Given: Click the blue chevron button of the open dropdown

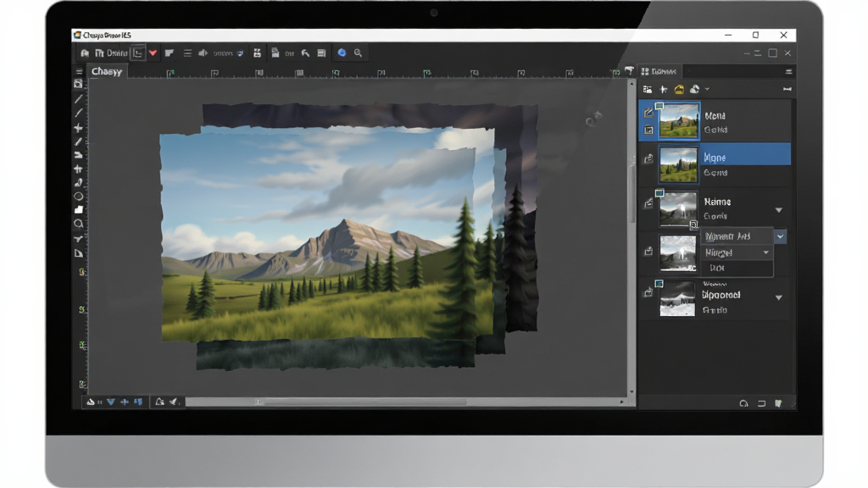Looking at the screenshot, I should [x=780, y=237].
